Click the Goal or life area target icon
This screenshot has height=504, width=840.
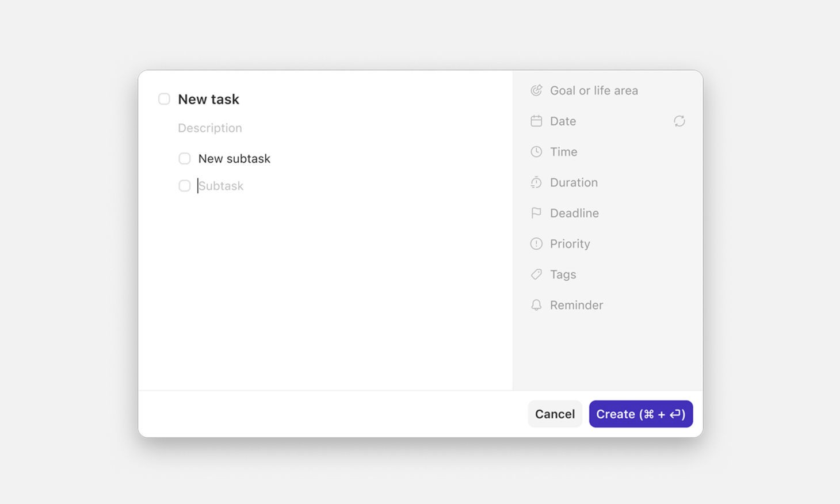536,90
